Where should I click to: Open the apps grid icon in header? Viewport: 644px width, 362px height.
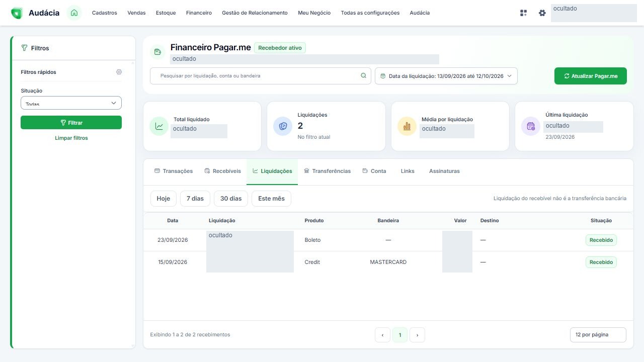coord(524,13)
